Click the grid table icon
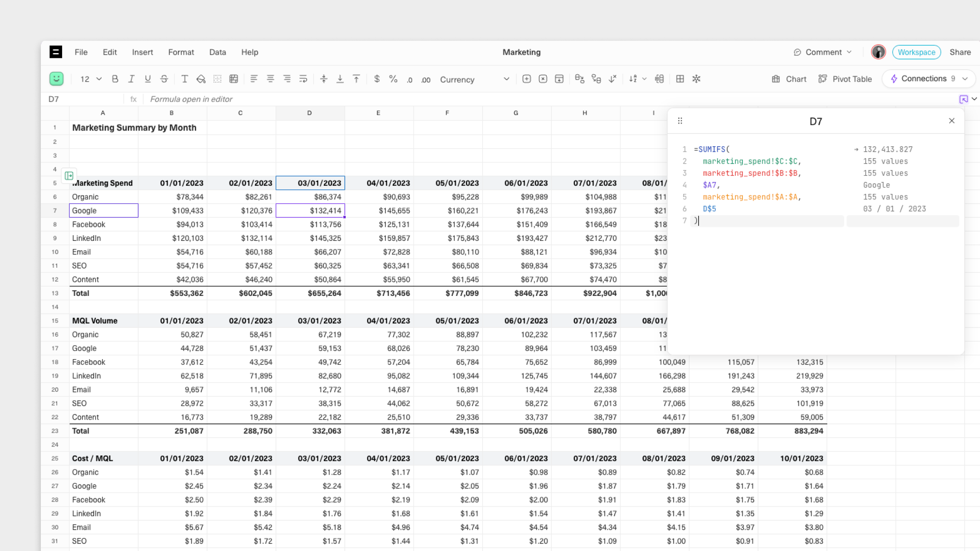 680,79
